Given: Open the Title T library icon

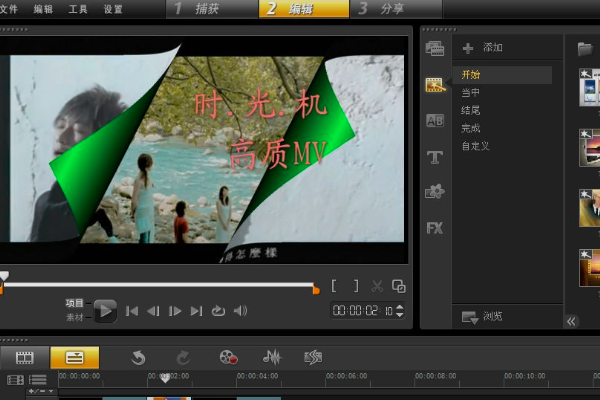Looking at the screenshot, I should point(435,157).
